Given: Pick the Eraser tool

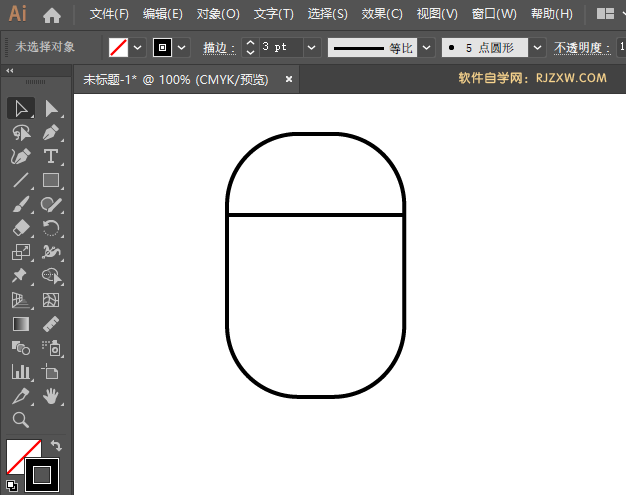Looking at the screenshot, I should [x=21, y=228].
